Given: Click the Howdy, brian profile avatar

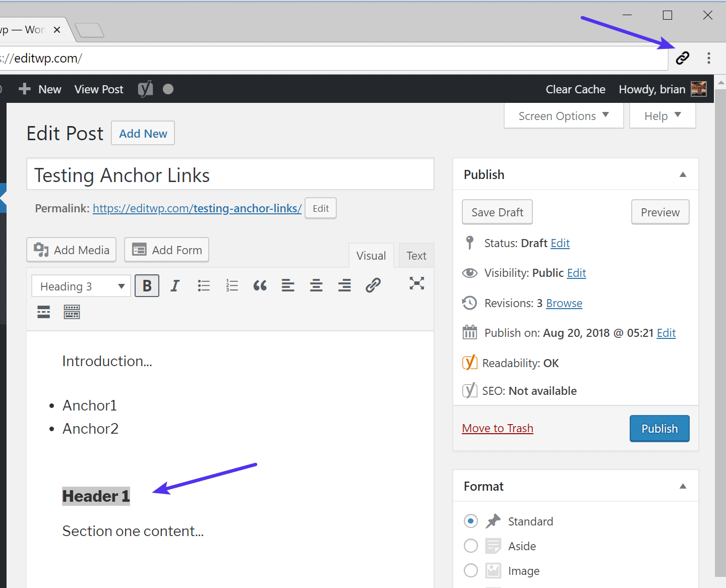Looking at the screenshot, I should click(x=698, y=89).
